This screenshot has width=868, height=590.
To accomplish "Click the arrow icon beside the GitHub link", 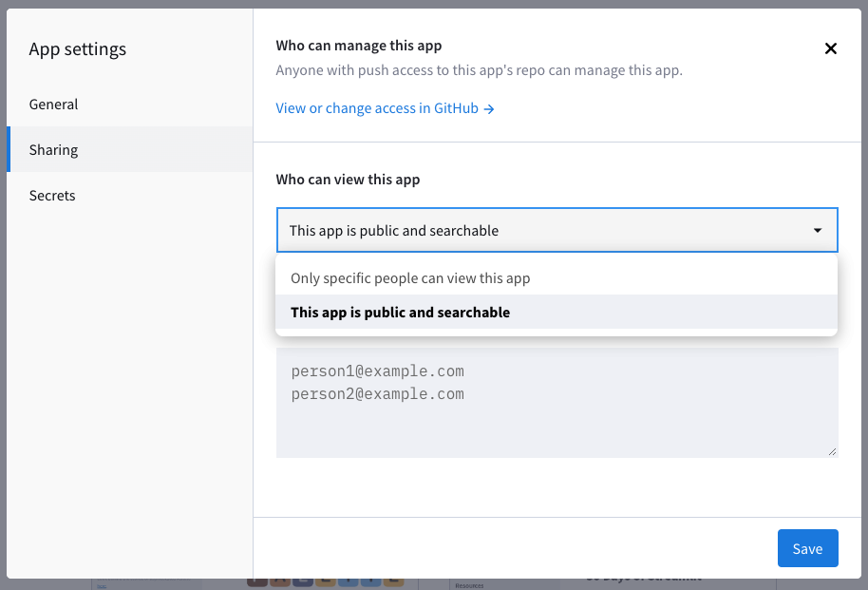I will [x=488, y=107].
